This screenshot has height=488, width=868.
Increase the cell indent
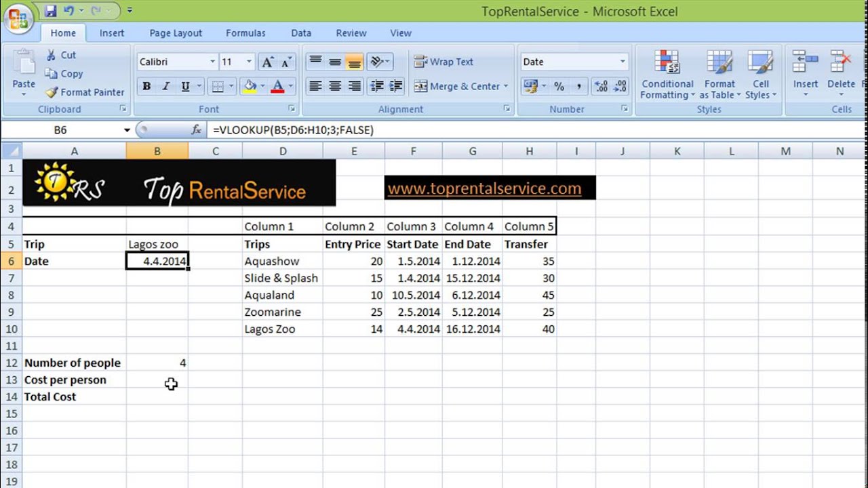pyautogui.click(x=397, y=86)
